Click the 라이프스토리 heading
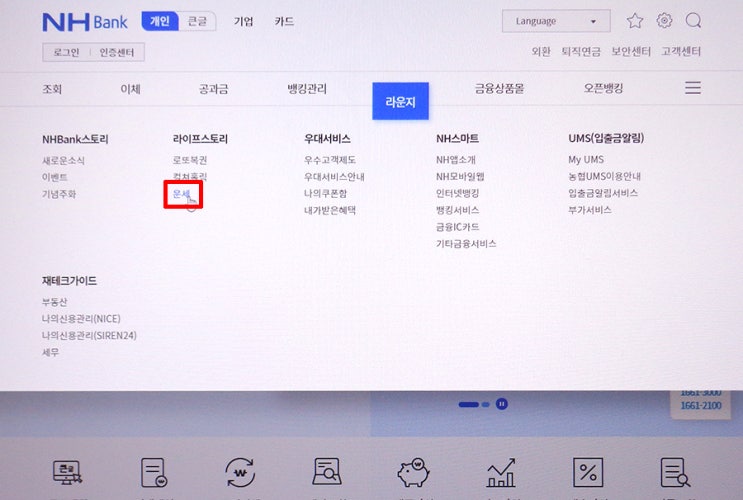 point(200,139)
